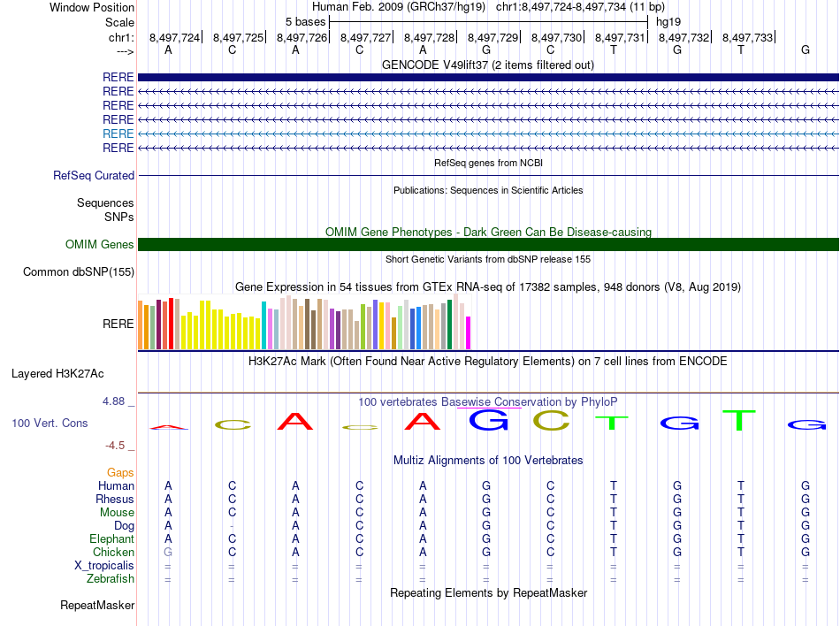Click the Scale label
840x626 pixels.
tap(119, 22)
